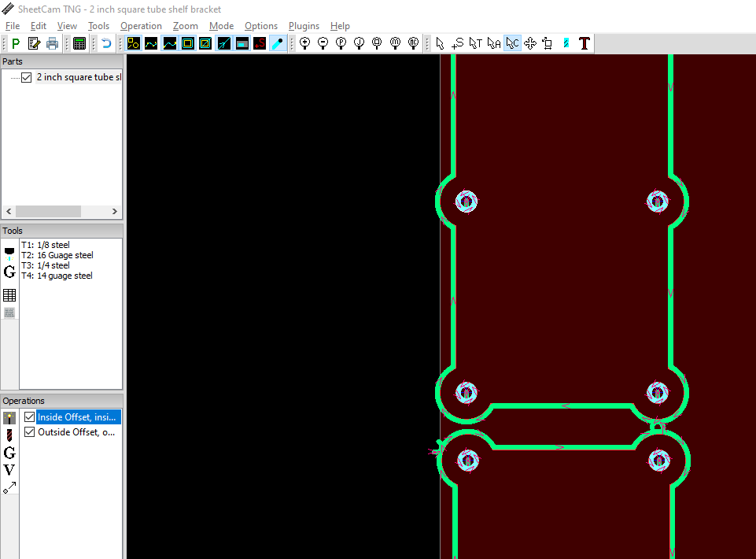Toggle the show rapid moves icon
This screenshot has width=756, height=559.
point(151,43)
